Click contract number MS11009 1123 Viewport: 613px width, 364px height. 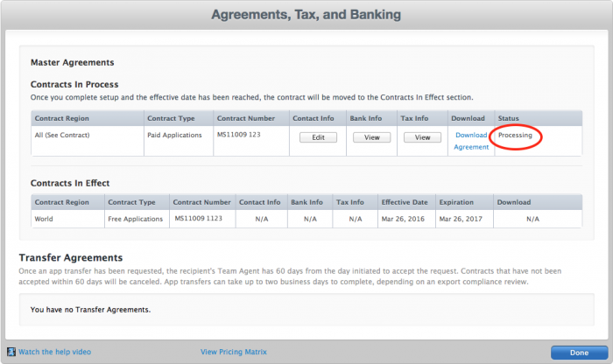(x=202, y=219)
